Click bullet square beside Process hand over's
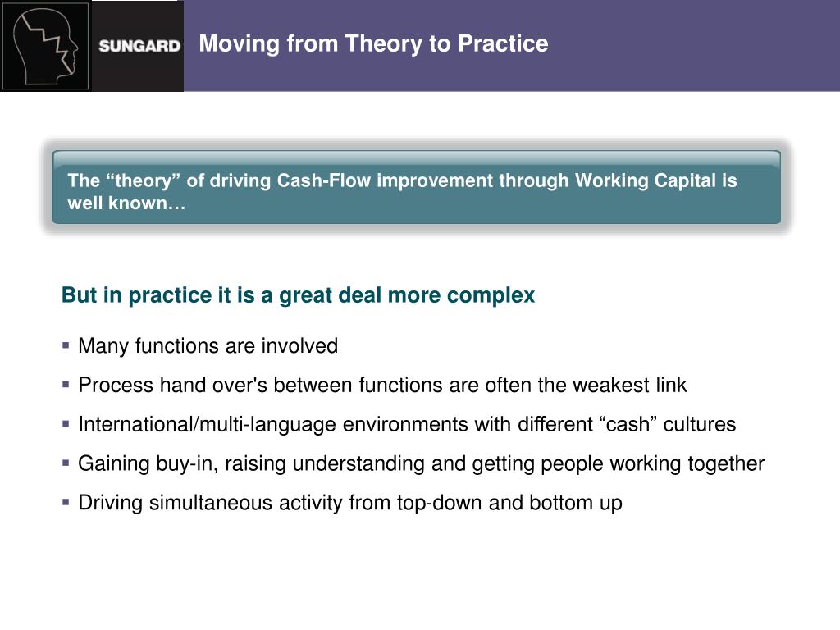The image size is (840, 630). 66,385
